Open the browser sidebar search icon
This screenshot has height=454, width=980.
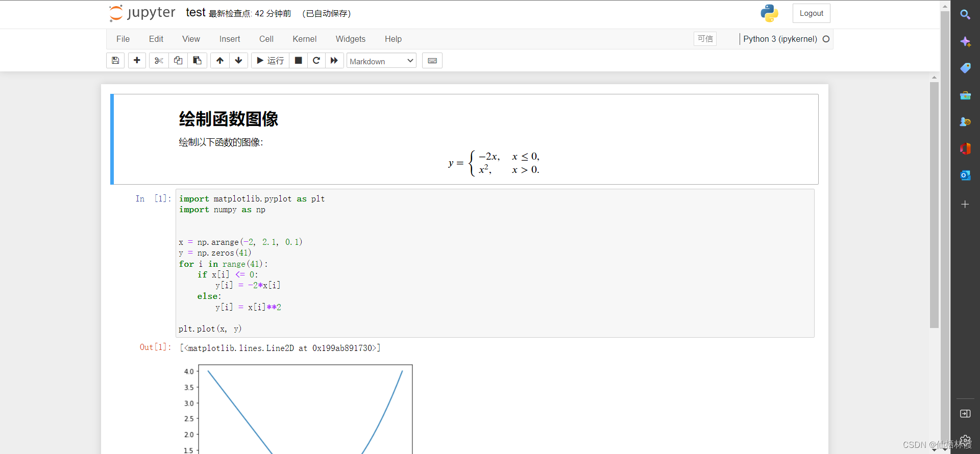(965, 14)
